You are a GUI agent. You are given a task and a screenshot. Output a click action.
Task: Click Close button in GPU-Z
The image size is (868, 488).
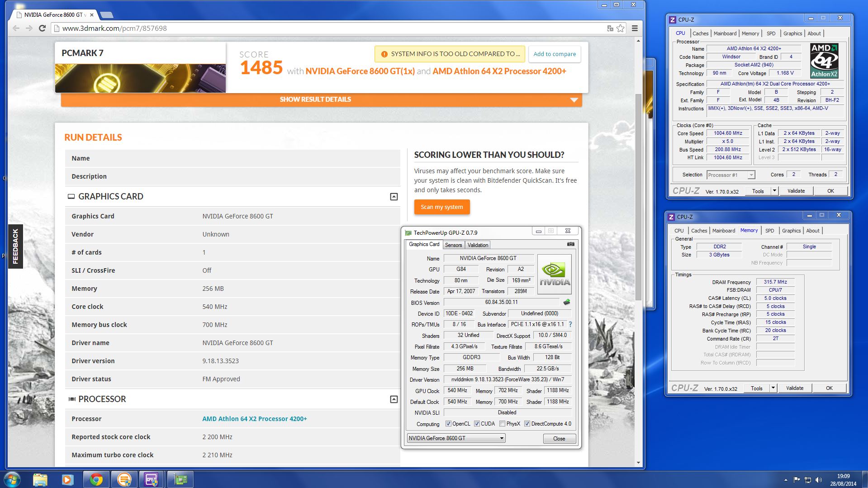(x=559, y=439)
